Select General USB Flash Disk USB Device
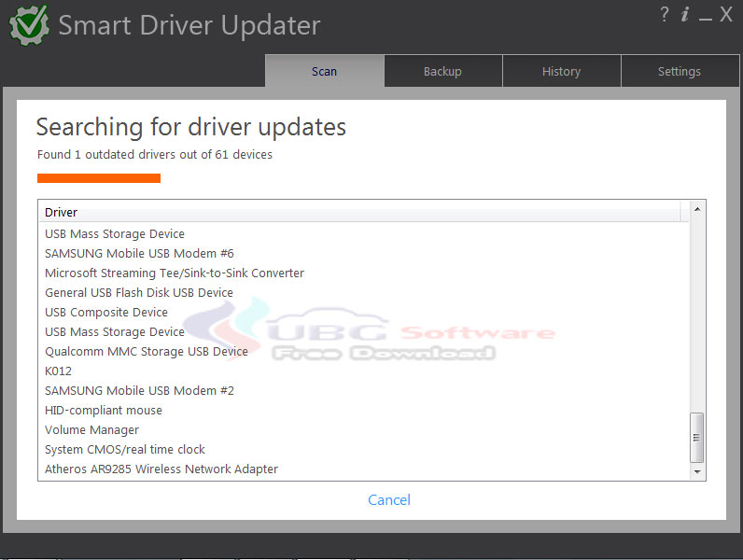This screenshot has height=560, width=743. [364, 293]
